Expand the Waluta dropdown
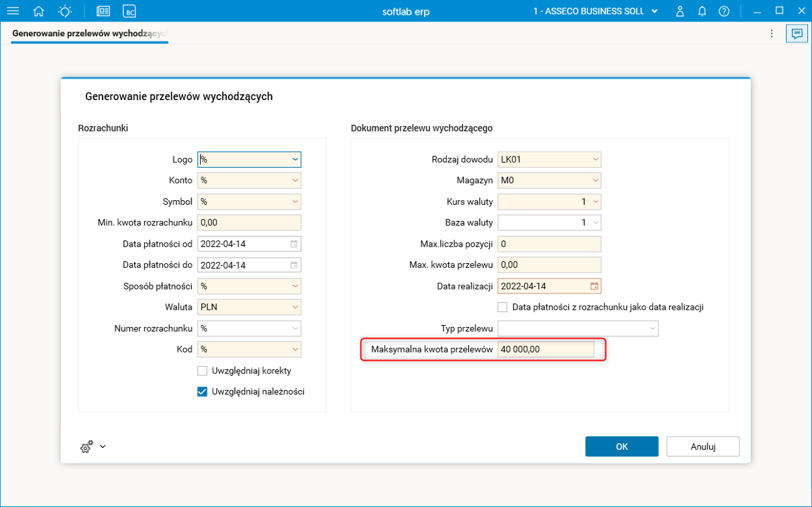The height and width of the screenshot is (507, 812). [295, 307]
